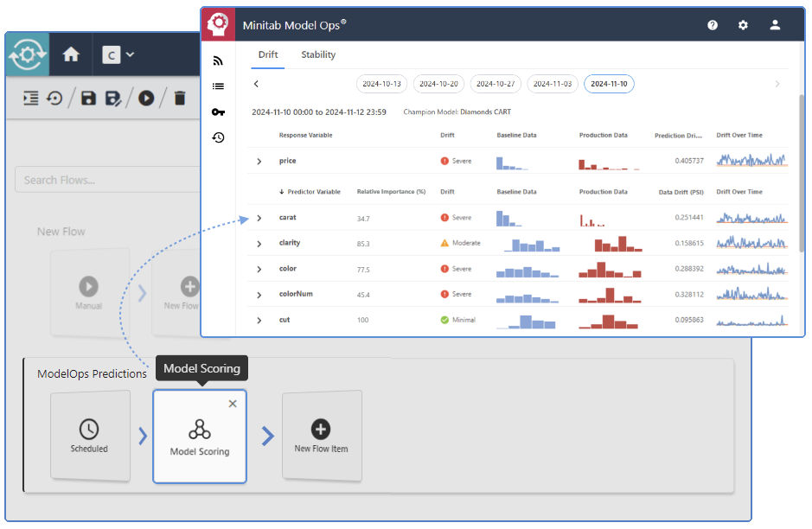
Task: Open the user account icon in Model Ops
Action: (x=774, y=24)
